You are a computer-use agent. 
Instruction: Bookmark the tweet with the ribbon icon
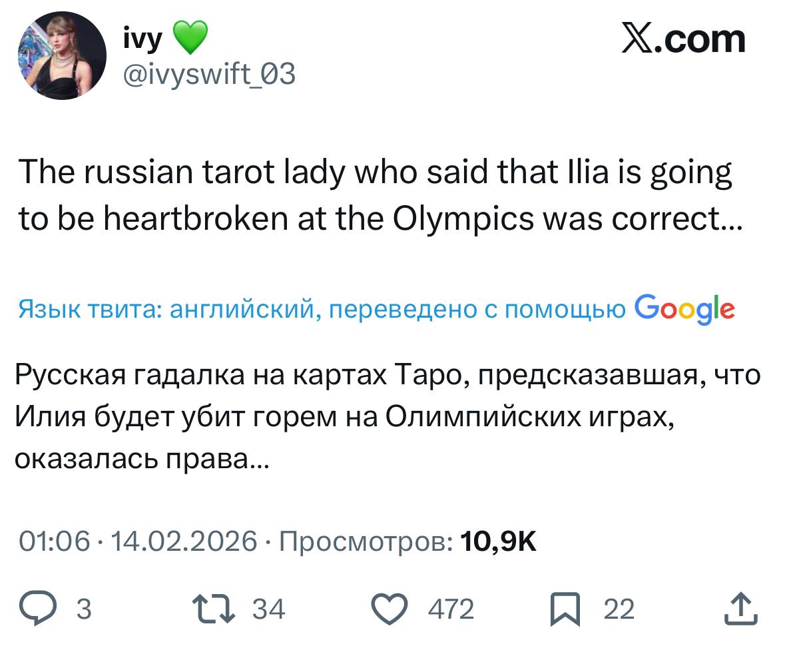point(565,610)
